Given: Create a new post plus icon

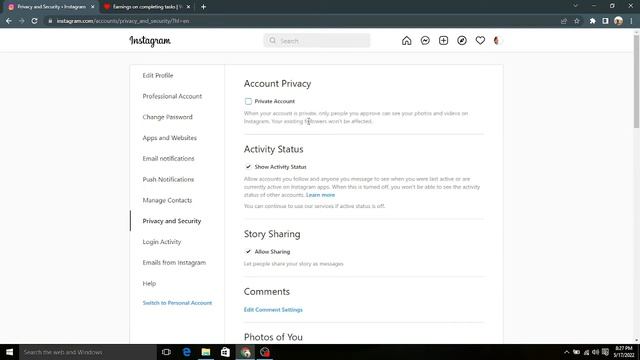Looking at the screenshot, I should (443, 40).
